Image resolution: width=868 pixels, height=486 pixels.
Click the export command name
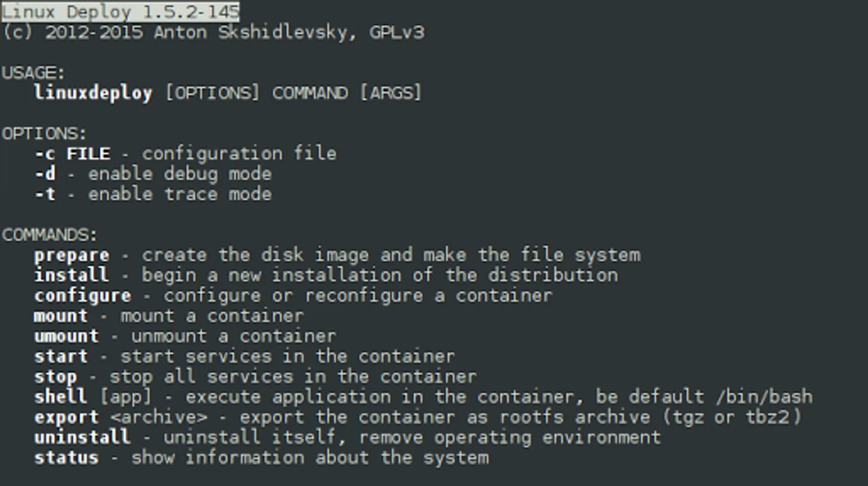[66, 417]
